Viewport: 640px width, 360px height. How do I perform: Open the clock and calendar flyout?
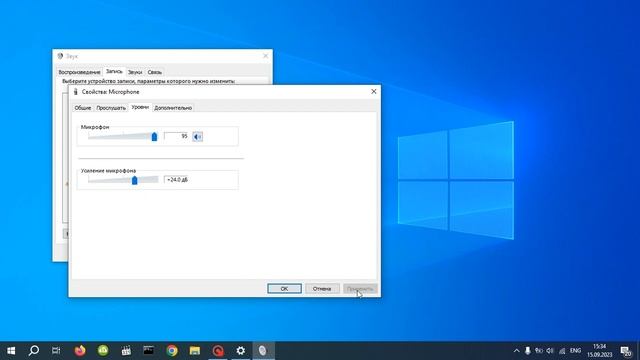coord(600,351)
